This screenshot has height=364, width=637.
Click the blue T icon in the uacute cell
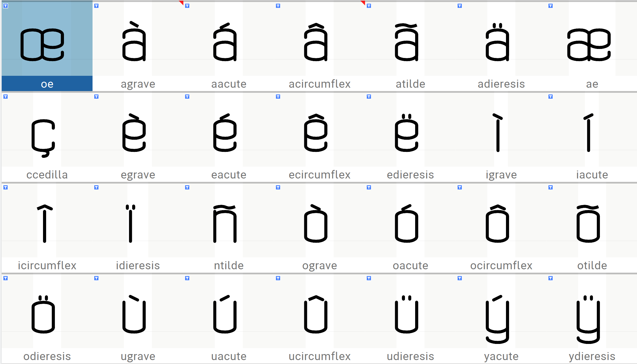(187, 278)
